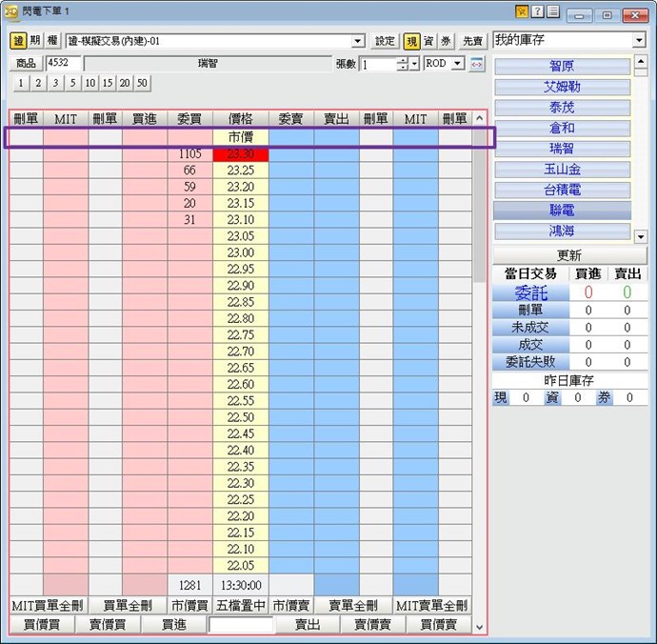
Task: Click the quantity preset 10 button
Action: 89,84
